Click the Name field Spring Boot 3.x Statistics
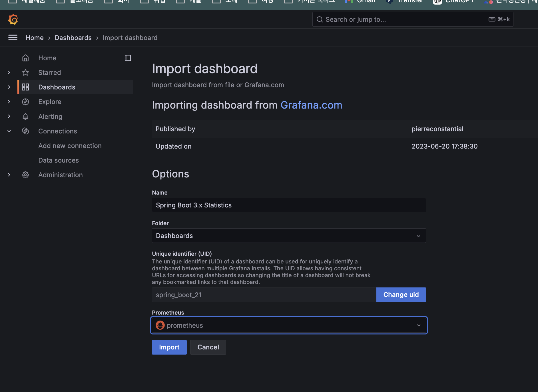This screenshot has height=392, width=538. tap(289, 205)
